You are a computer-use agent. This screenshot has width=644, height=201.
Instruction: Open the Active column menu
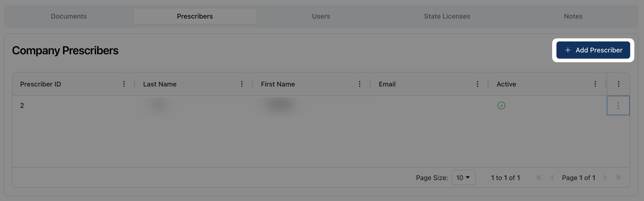(x=595, y=84)
